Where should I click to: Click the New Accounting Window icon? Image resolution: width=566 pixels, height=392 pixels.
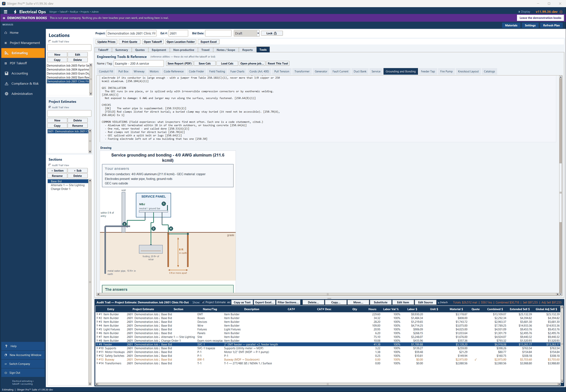click(6, 355)
